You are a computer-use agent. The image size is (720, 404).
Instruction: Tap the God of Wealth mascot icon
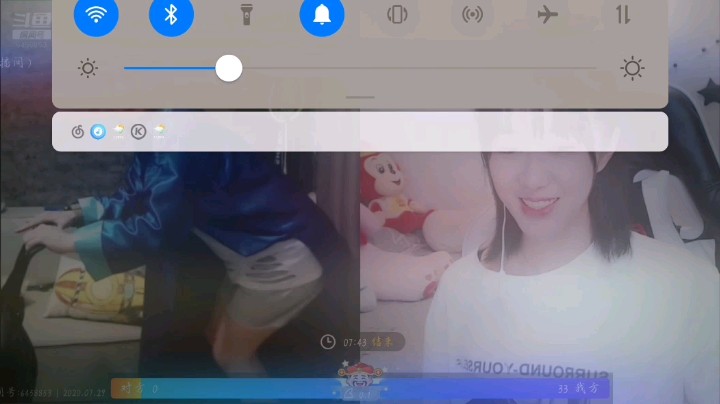coord(360,377)
